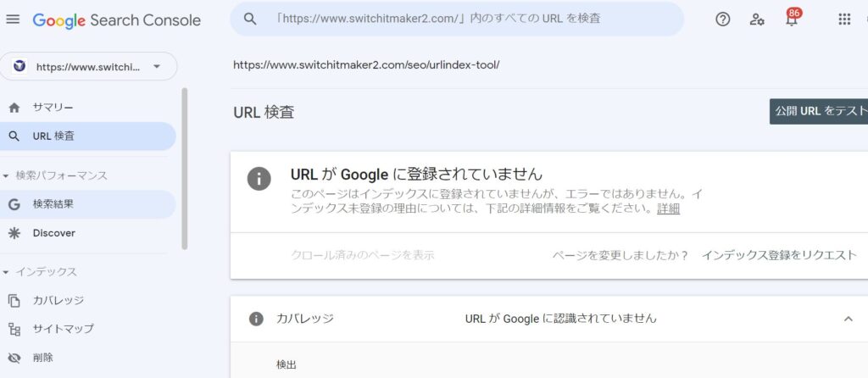Image resolution: width=868 pixels, height=378 pixels.
Task: Collapse the カバレッジ panel chevron
Action: [848, 319]
